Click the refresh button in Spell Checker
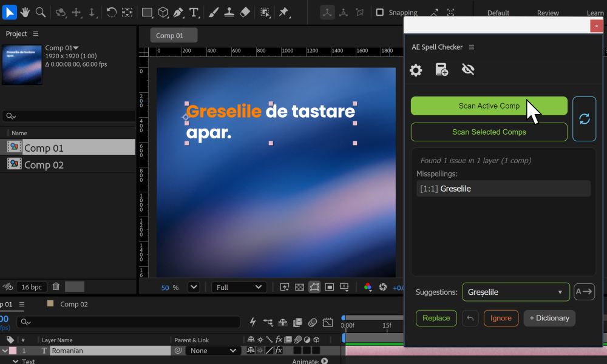This screenshot has width=607, height=364. click(584, 119)
